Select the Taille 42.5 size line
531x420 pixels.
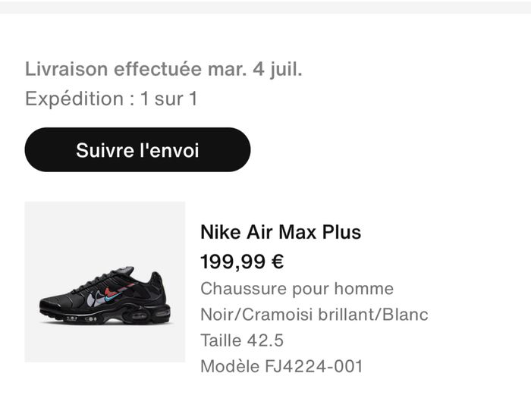[x=242, y=340]
